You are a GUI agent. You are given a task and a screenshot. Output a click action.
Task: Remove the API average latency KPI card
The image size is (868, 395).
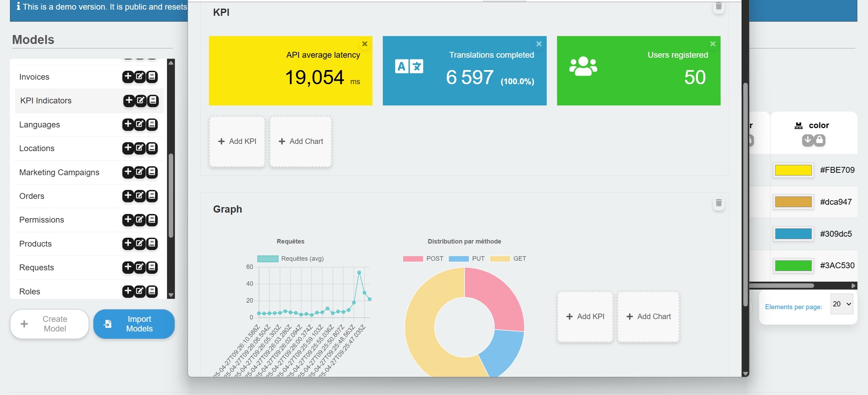365,44
